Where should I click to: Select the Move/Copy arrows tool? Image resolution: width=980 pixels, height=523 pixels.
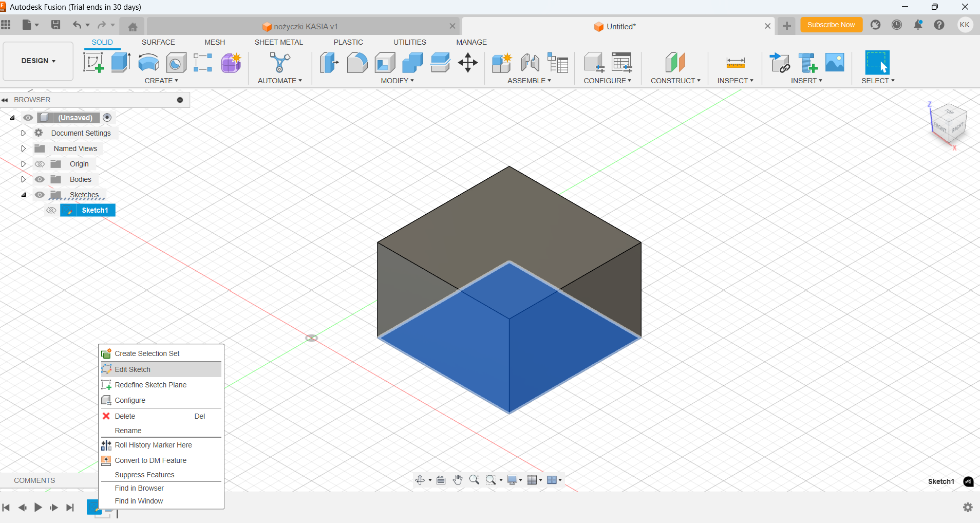click(x=468, y=63)
